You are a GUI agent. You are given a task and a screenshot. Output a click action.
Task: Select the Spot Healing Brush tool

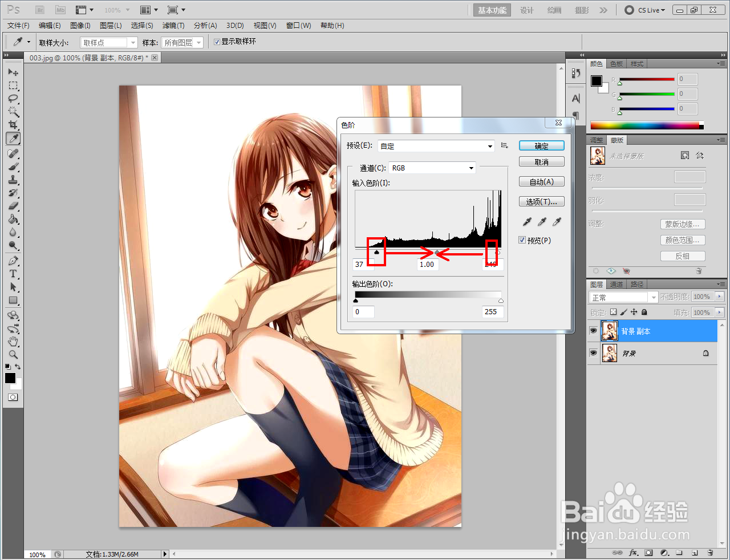(x=13, y=153)
